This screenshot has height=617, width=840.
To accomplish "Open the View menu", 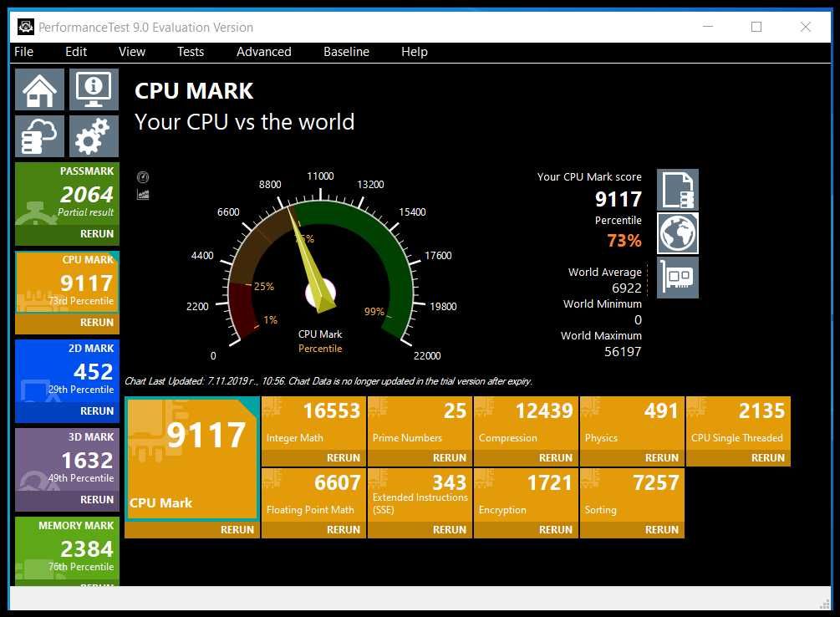I will 132,52.
